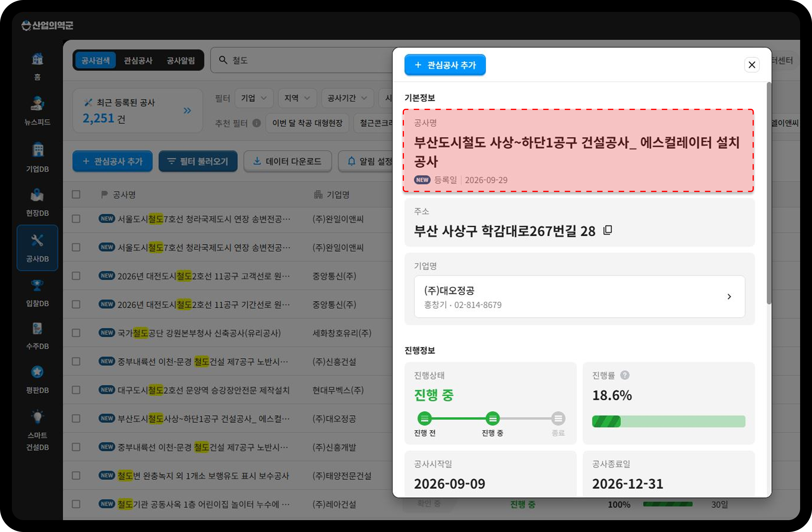
Task: Click (주)태양전문건설 company cell
Action: tap(342, 476)
